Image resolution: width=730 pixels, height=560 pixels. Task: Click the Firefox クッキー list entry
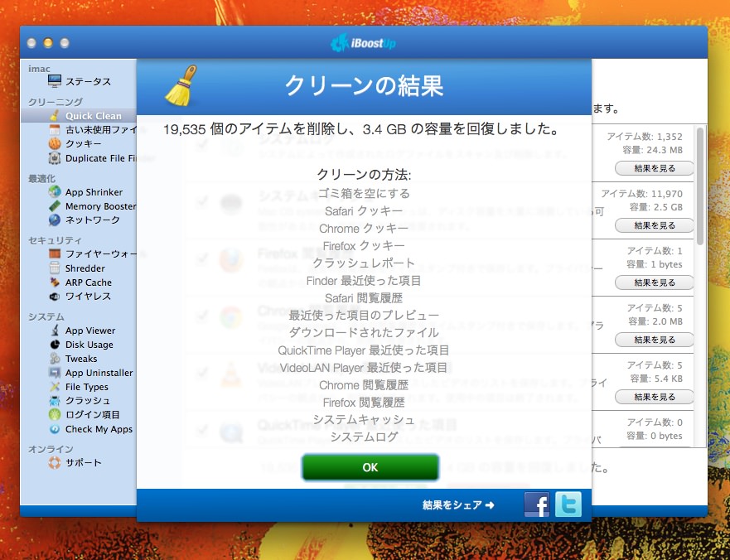tap(364, 246)
